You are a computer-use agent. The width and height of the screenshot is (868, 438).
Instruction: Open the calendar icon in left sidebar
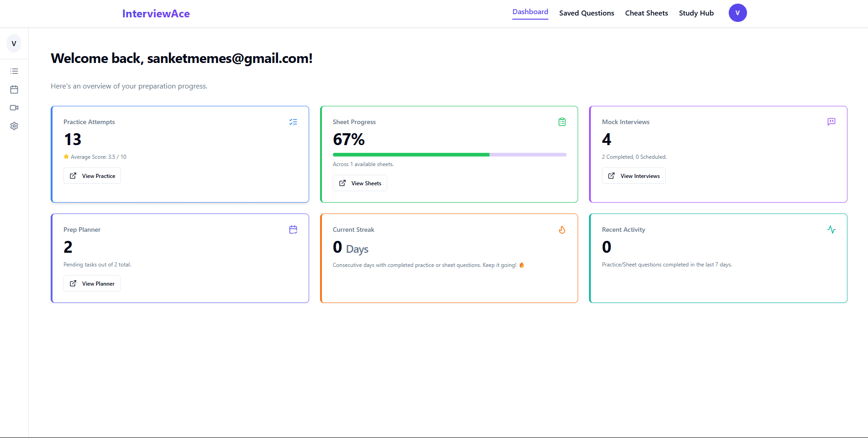click(x=14, y=89)
